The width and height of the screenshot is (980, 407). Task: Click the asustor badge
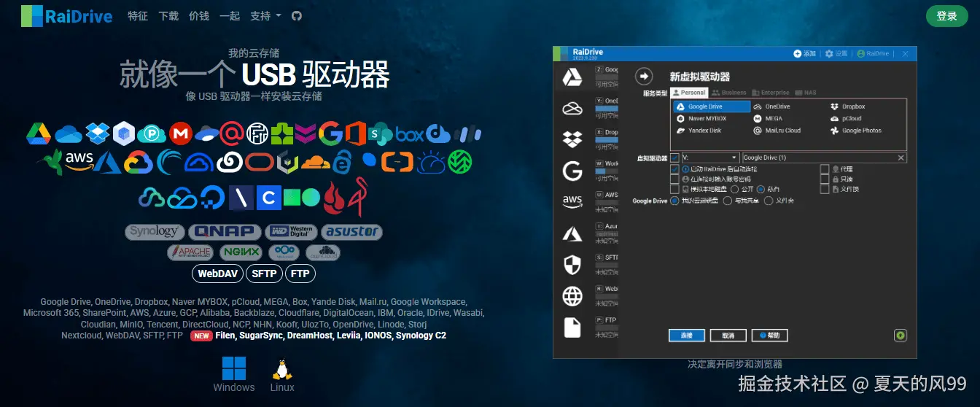tap(352, 232)
